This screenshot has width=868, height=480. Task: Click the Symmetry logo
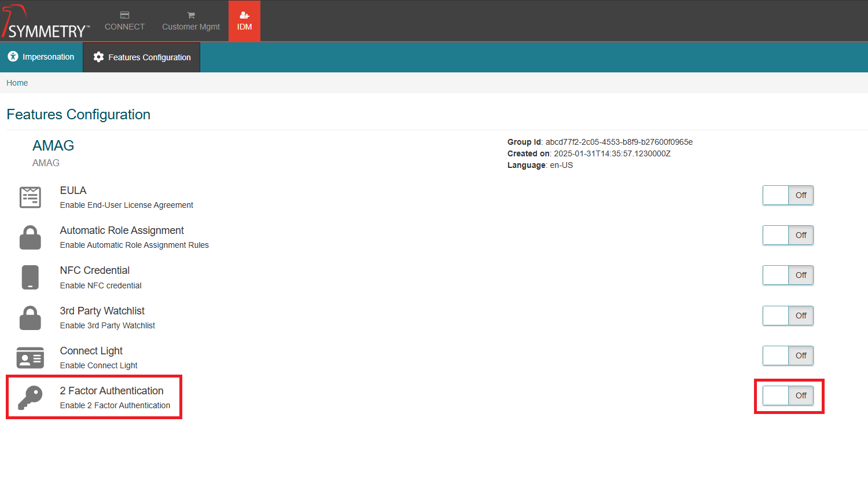[x=46, y=21]
